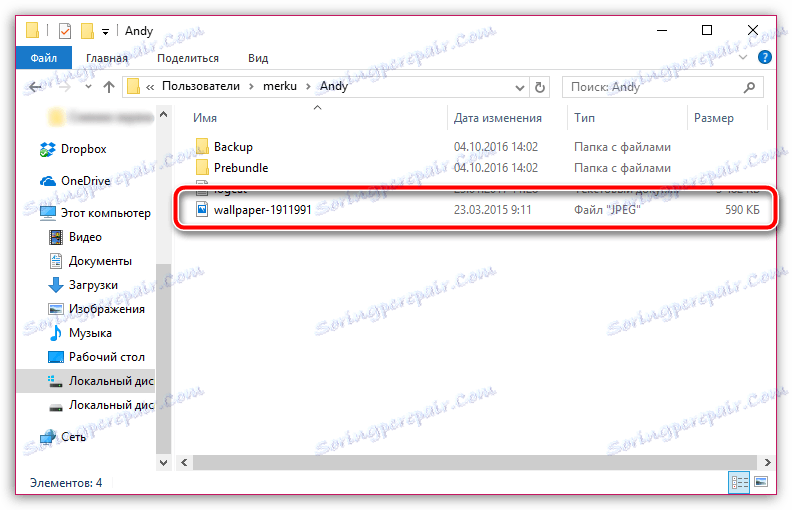Open the Видео folder
The height and width of the screenshot is (510, 792).
[85, 237]
